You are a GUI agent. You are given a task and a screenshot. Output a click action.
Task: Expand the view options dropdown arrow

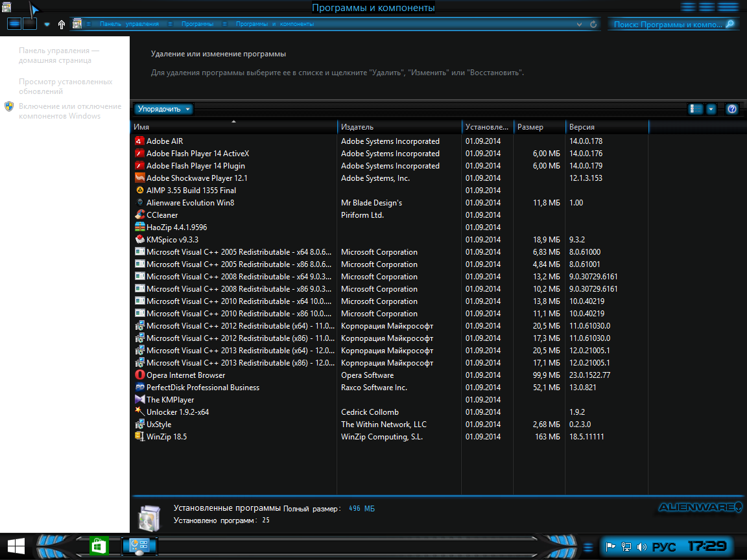[x=711, y=109]
